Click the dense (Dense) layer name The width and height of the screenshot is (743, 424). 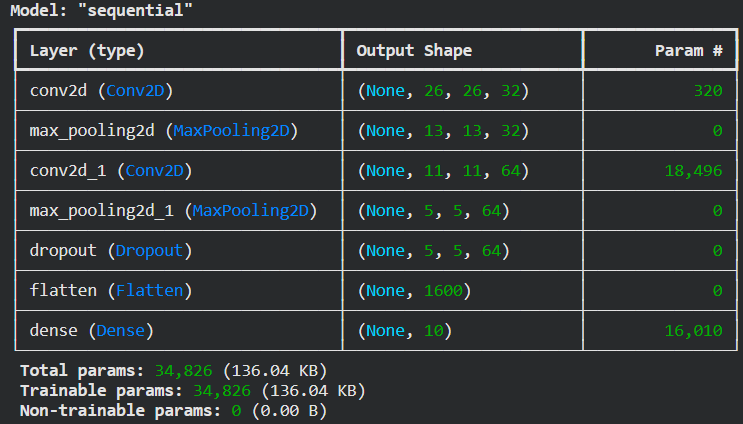(x=93, y=331)
